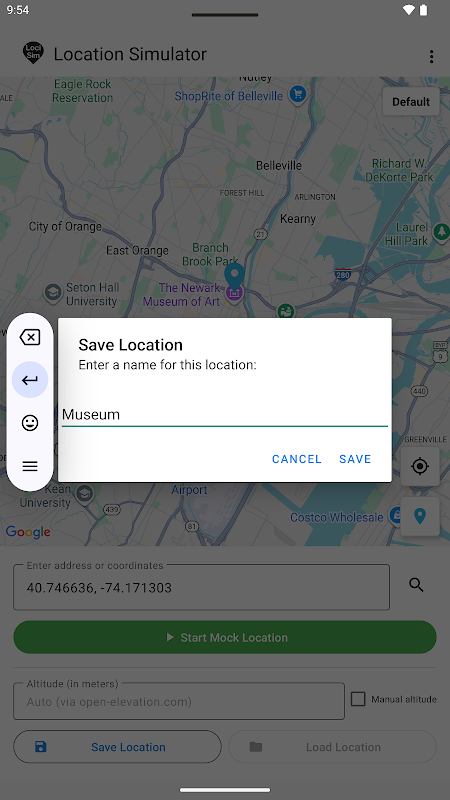
Task: Tap the ShopRite of Belleville cart marker
Action: coord(297,94)
